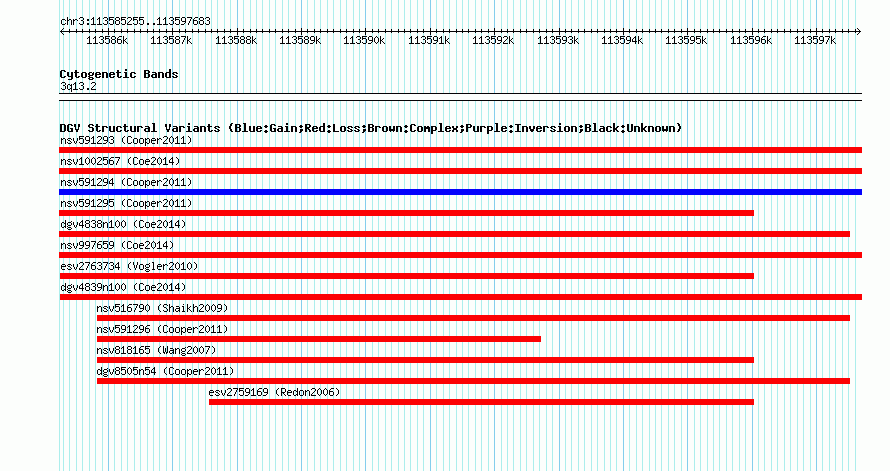890x471 pixels.
Task: Click the 113594k ruler position
Action: point(622,40)
